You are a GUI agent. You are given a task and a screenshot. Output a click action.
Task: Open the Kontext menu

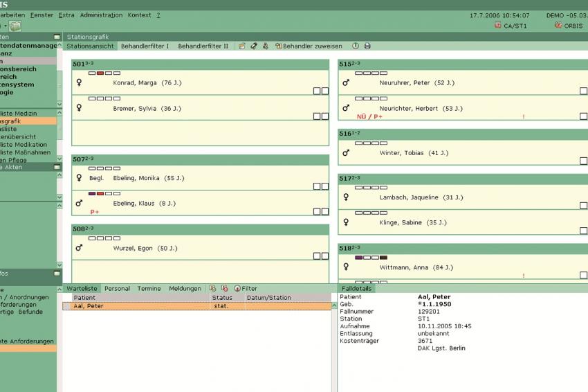[139, 15]
